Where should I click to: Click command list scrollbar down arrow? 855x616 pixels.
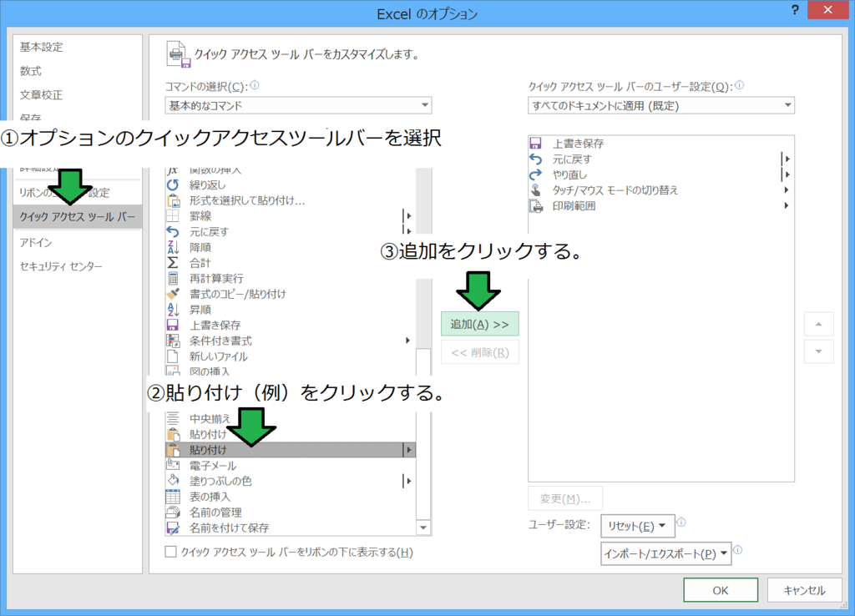tap(423, 528)
